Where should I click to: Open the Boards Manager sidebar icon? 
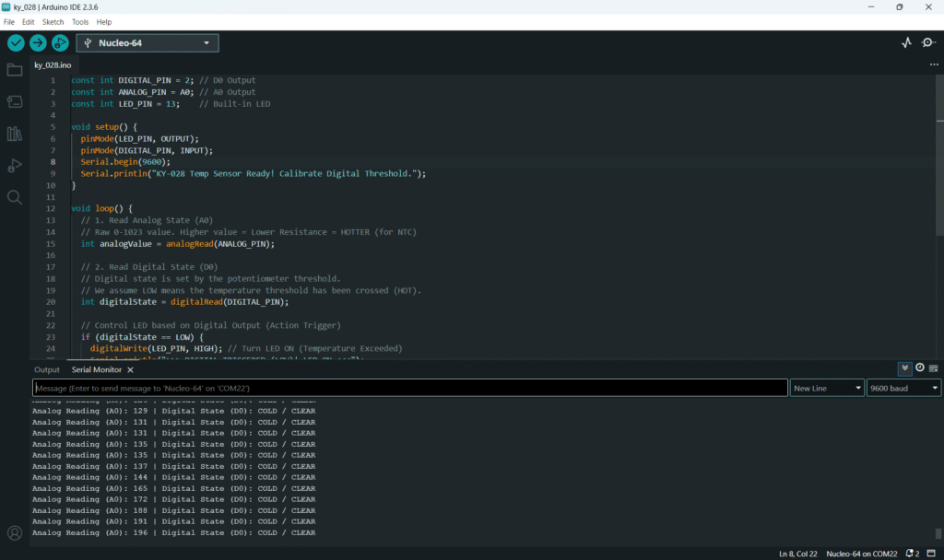(x=15, y=101)
